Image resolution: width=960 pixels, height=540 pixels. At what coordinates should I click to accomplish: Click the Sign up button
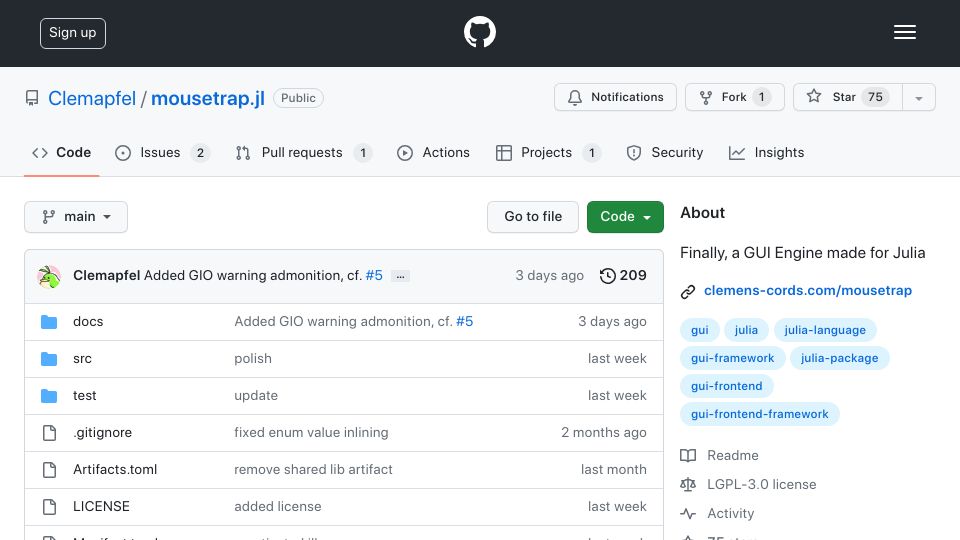coord(73,33)
